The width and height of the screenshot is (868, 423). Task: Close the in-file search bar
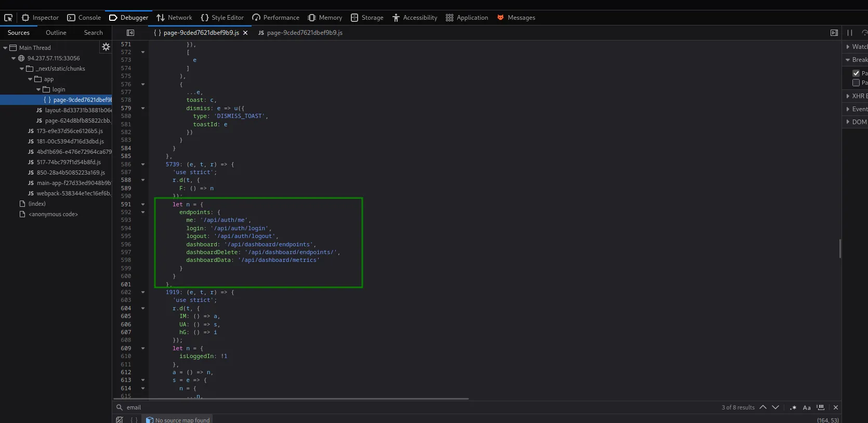[836, 407]
